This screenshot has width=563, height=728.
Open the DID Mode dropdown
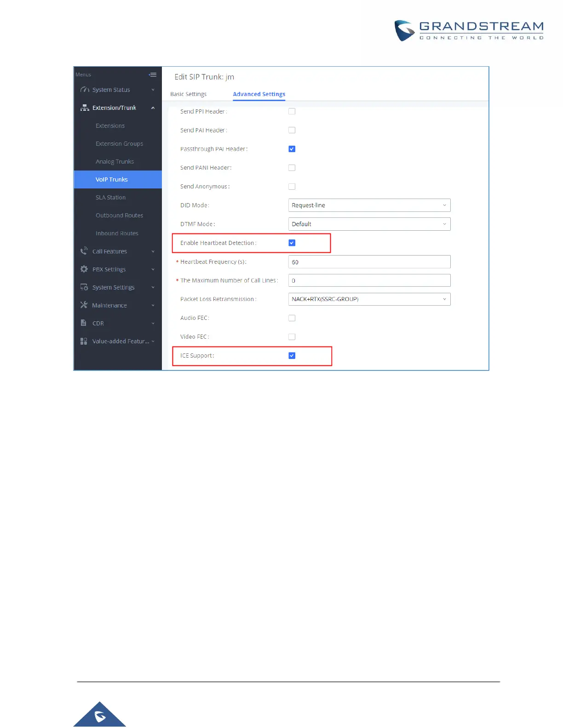369,205
